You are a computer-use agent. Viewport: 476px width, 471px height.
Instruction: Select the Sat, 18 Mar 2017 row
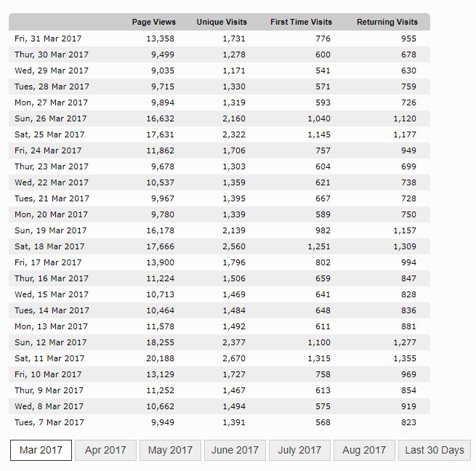219,246
